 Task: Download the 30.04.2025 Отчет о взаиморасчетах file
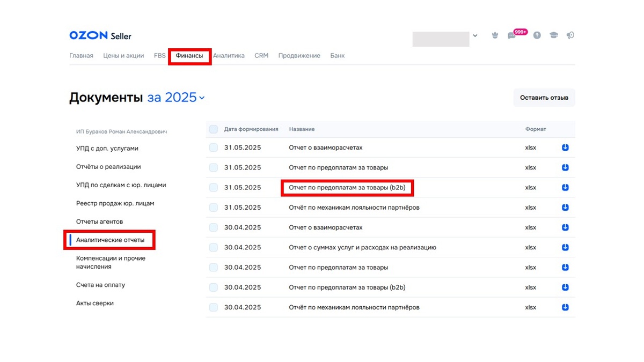(565, 227)
